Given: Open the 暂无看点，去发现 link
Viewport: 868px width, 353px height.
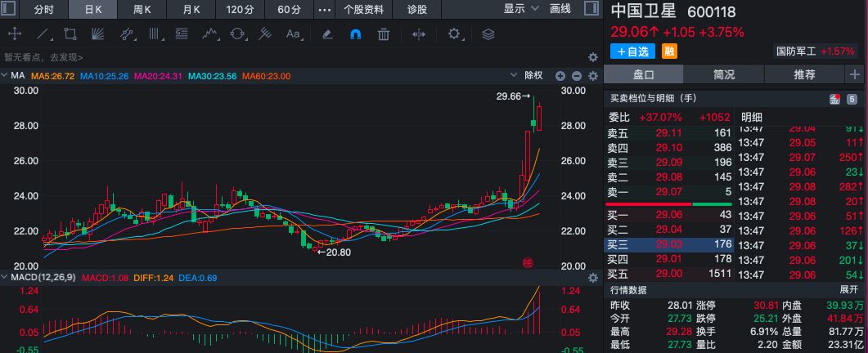Looking at the screenshot, I should pyautogui.click(x=43, y=57).
